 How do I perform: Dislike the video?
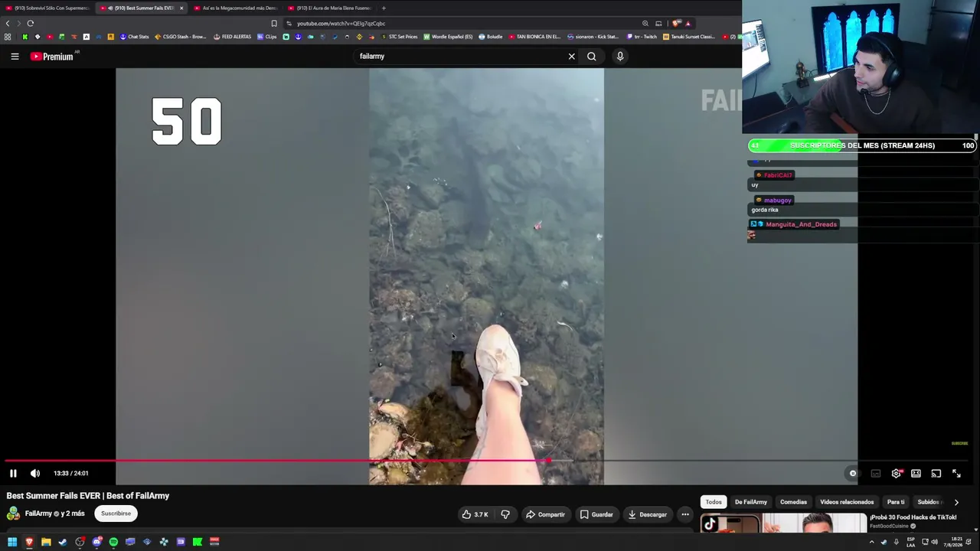pos(505,514)
